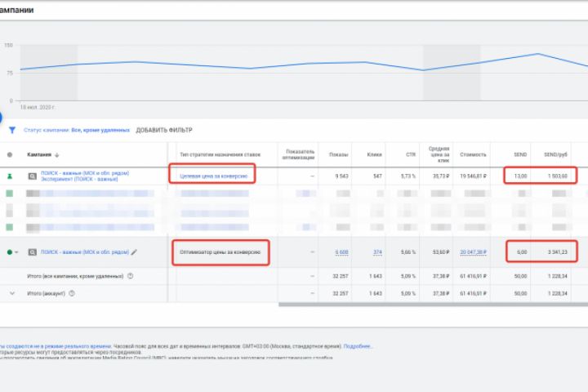Click the pencil edit icon next to the campaign name
Screen dimensions: 588x392
[134, 252]
